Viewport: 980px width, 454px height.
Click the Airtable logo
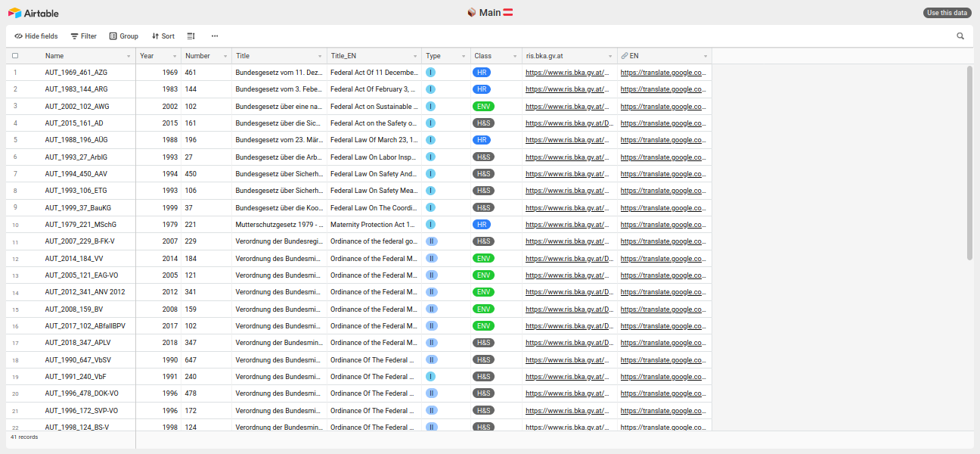click(33, 13)
